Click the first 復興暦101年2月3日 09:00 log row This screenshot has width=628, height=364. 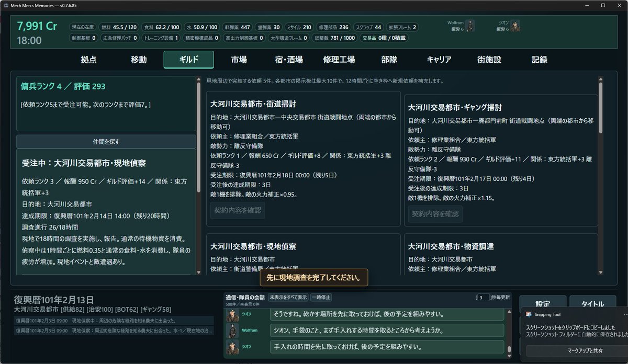(x=114, y=321)
